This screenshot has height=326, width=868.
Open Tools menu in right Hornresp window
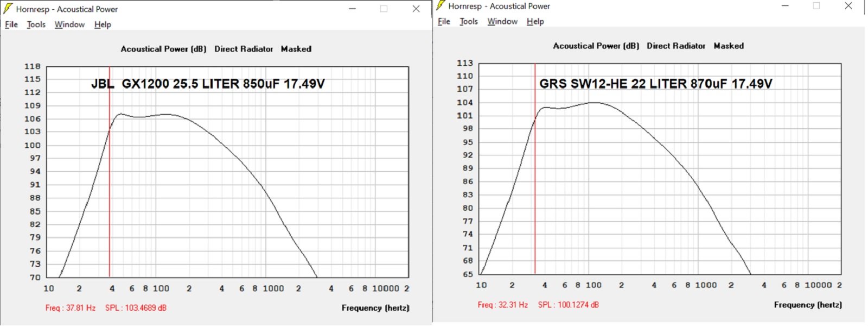(469, 21)
